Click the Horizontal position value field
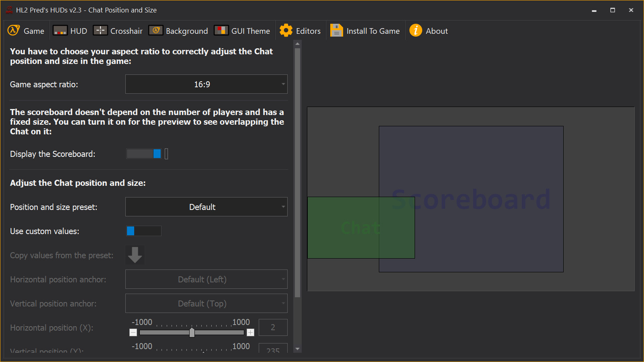This screenshot has width=644, height=362. pos(273,327)
